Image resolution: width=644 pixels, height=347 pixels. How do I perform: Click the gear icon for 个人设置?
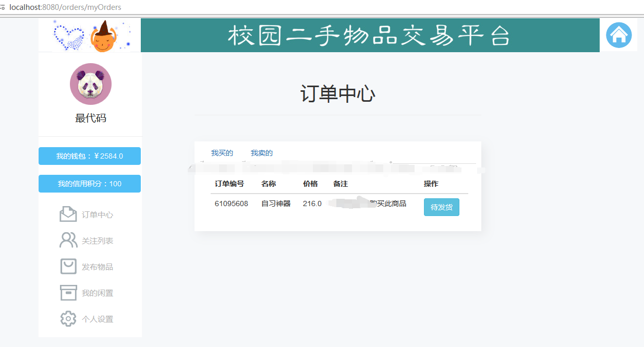coord(68,319)
